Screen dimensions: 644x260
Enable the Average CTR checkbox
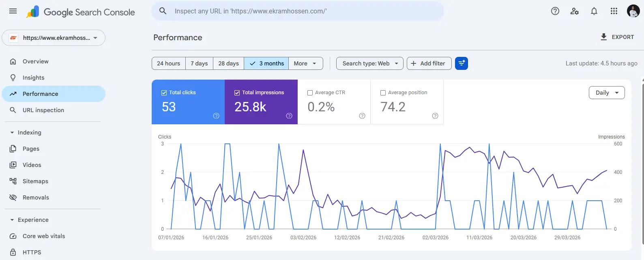[x=310, y=93]
